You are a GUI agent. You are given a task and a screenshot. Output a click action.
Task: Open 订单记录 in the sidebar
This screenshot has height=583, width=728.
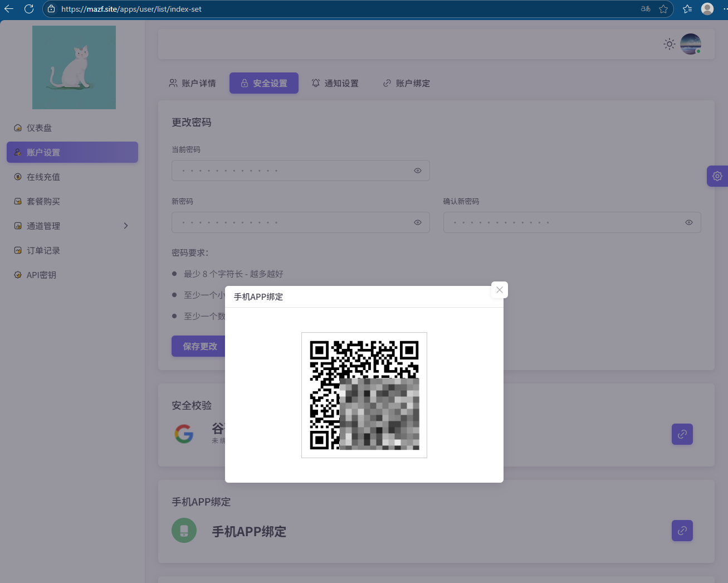(x=72, y=250)
